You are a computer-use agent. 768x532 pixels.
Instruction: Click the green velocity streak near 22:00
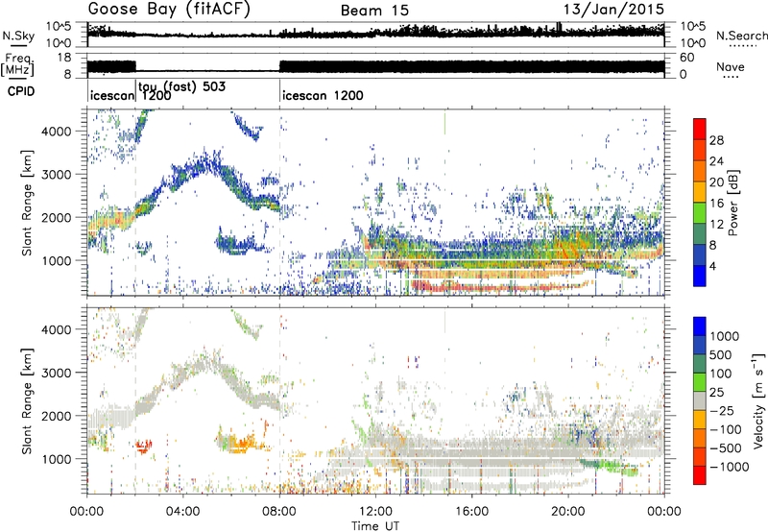(x=610, y=467)
